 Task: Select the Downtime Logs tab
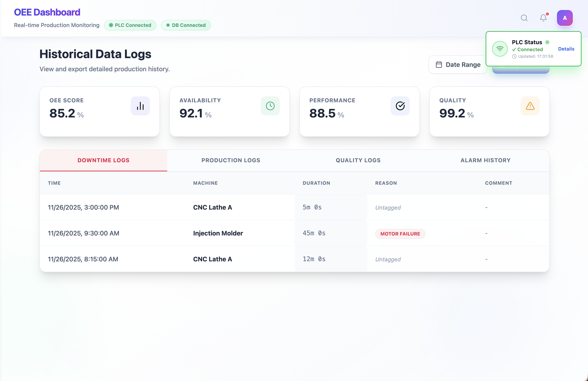point(103,160)
